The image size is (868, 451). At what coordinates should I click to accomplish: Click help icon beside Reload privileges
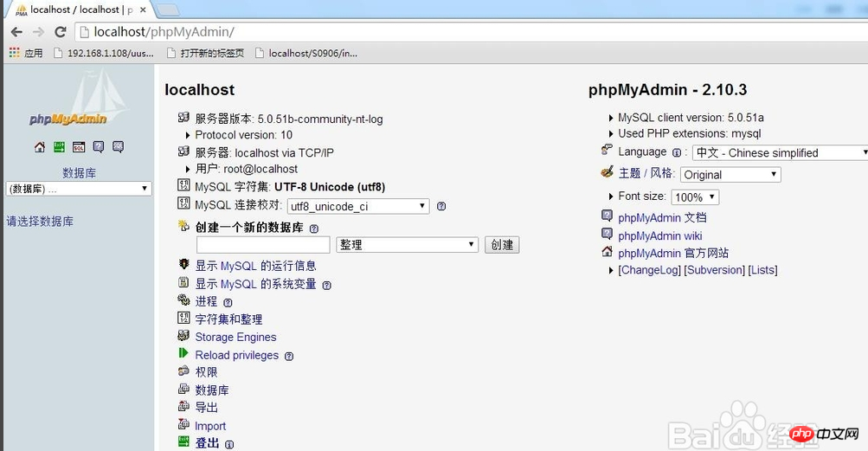pyautogui.click(x=289, y=356)
